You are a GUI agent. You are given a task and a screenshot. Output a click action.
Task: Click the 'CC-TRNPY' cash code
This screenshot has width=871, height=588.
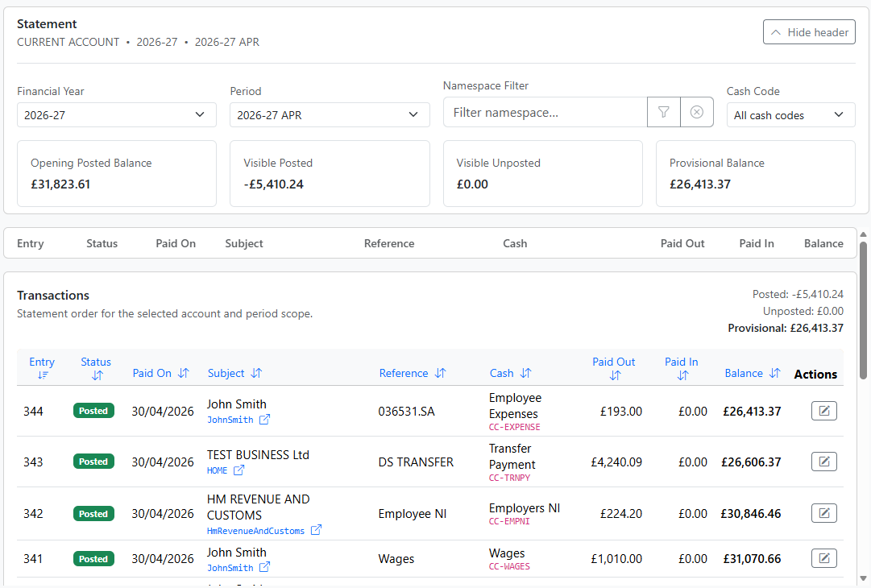coord(509,478)
